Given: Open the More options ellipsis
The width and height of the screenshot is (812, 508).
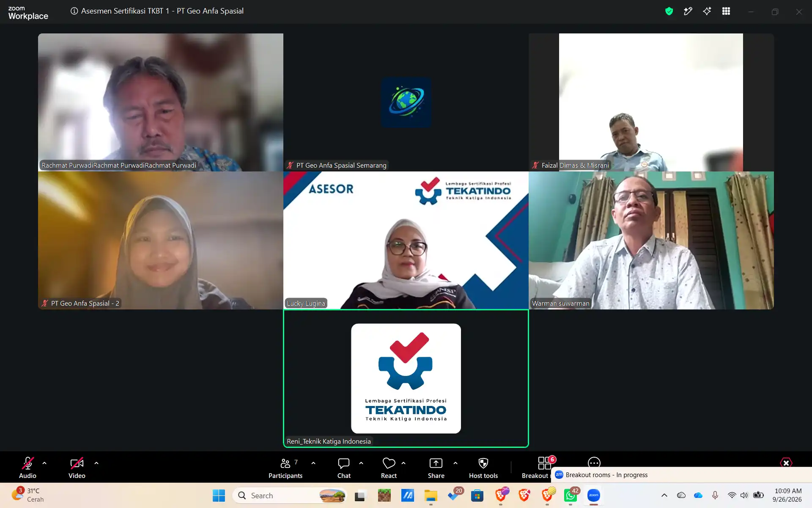Looking at the screenshot, I should click(x=594, y=462).
